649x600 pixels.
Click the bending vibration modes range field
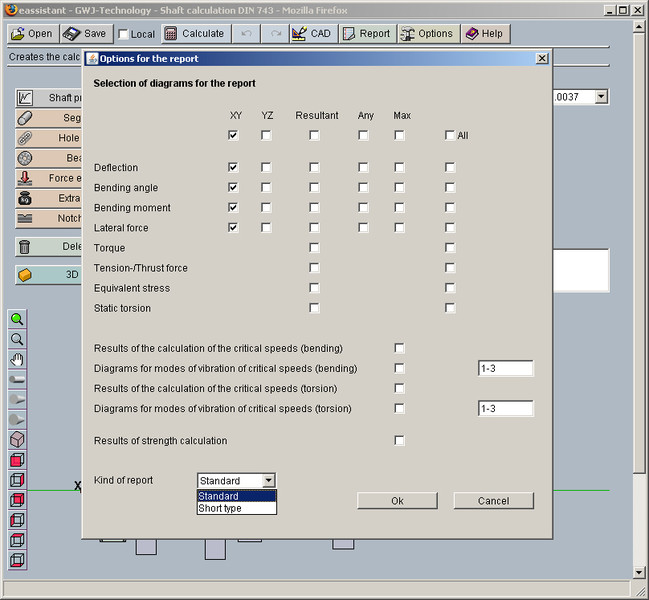[x=505, y=368]
